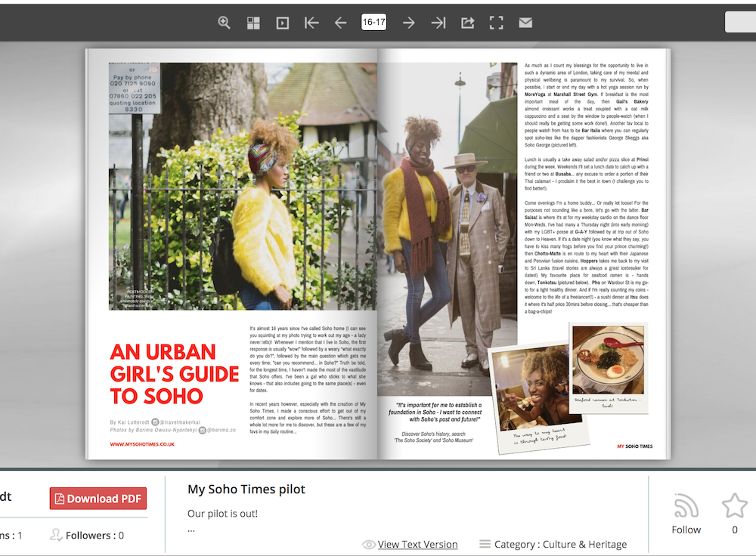Open the thumbnails grid view
756x556 pixels.
coord(253,23)
